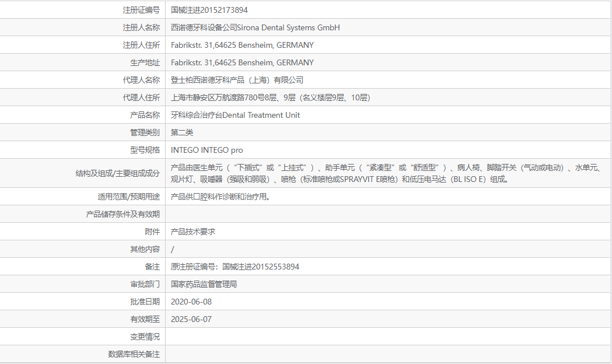This screenshot has height=364, width=612.
Task: Select model value INTEGO INTEGO pro
Action: [x=207, y=150]
